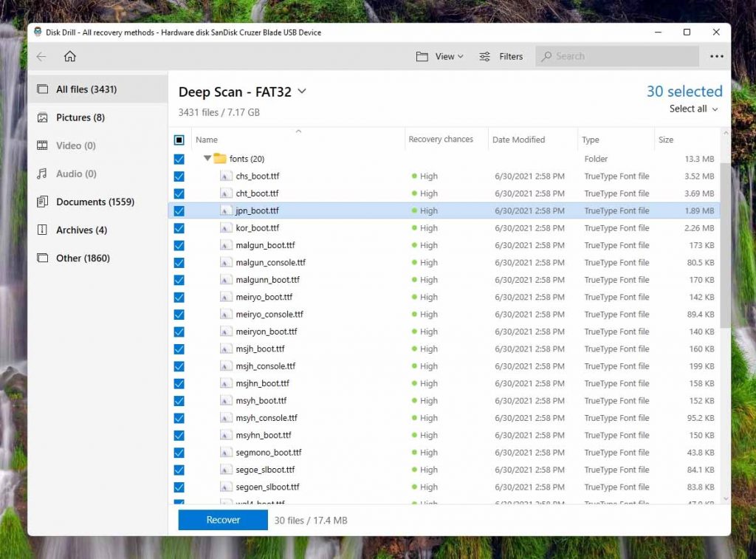Open the three-dot overflow menu
This screenshot has height=559, width=756.
tap(715, 56)
